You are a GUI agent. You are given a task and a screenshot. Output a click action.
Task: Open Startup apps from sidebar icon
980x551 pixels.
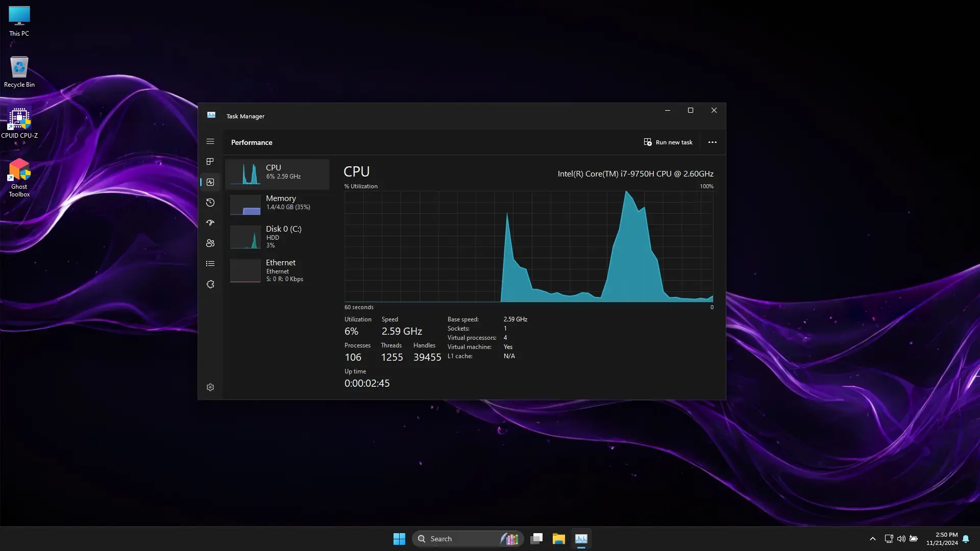click(x=210, y=223)
